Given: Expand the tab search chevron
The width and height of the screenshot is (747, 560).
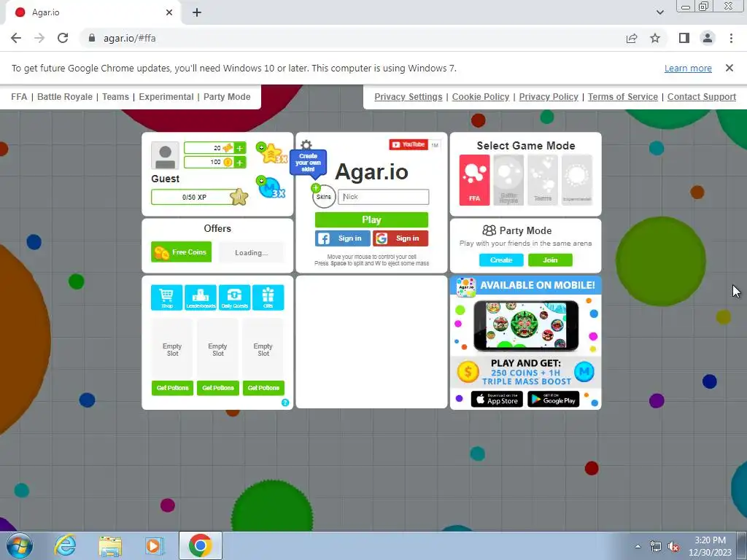Looking at the screenshot, I should coord(659,12).
